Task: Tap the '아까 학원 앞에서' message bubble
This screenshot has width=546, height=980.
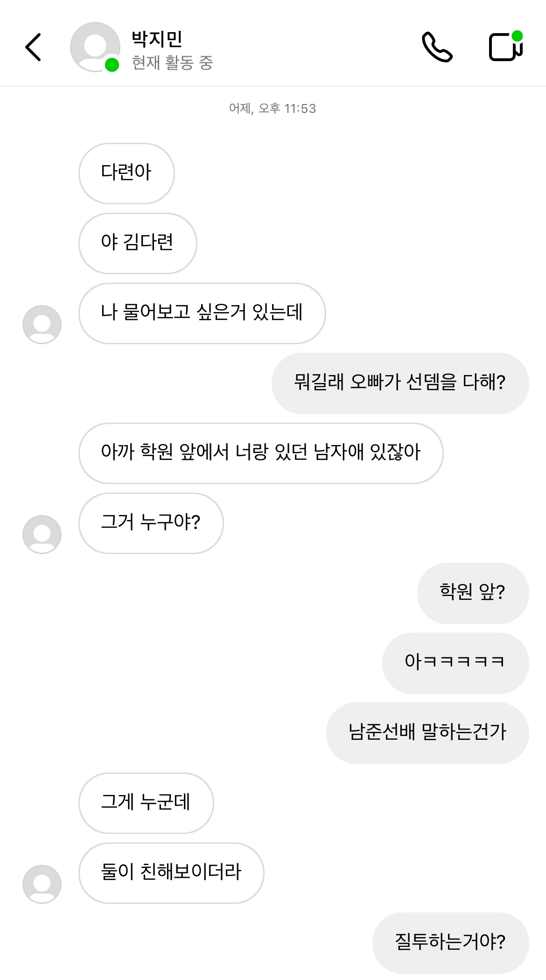Action: pyautogui.click(x=261, y=453)
